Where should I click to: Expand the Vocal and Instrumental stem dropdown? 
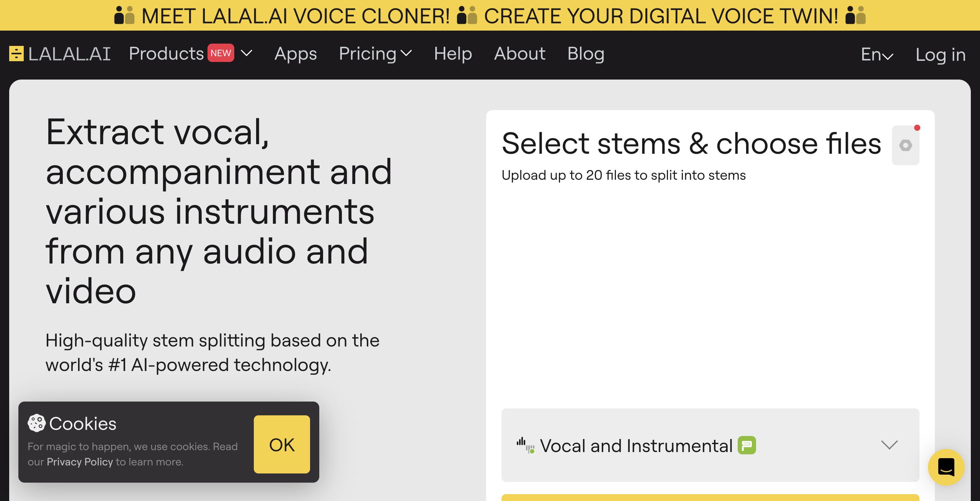(x=710, y=445)
